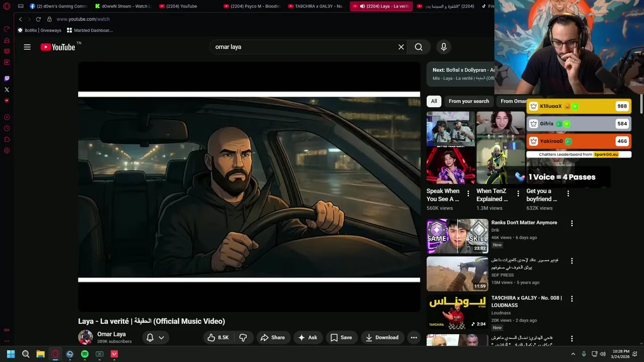644x362 pixels.
Task: Open 'Ranks Don't Matter Anymore' thumbnail
Action: (x=457, y=236)
